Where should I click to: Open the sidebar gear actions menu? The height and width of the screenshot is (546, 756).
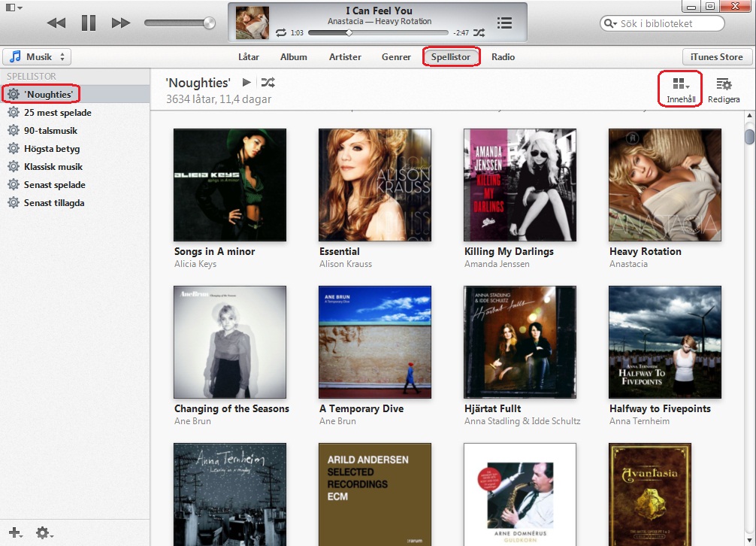pyautogui.click(x=44, y=532)
